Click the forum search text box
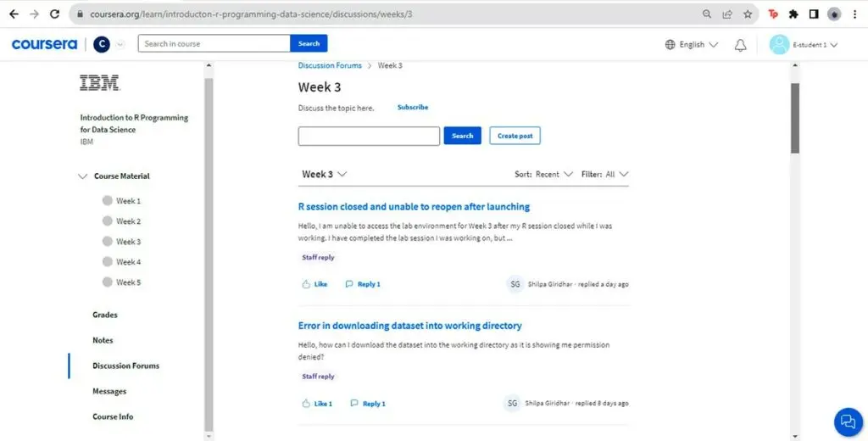 (x=369, y=136)
